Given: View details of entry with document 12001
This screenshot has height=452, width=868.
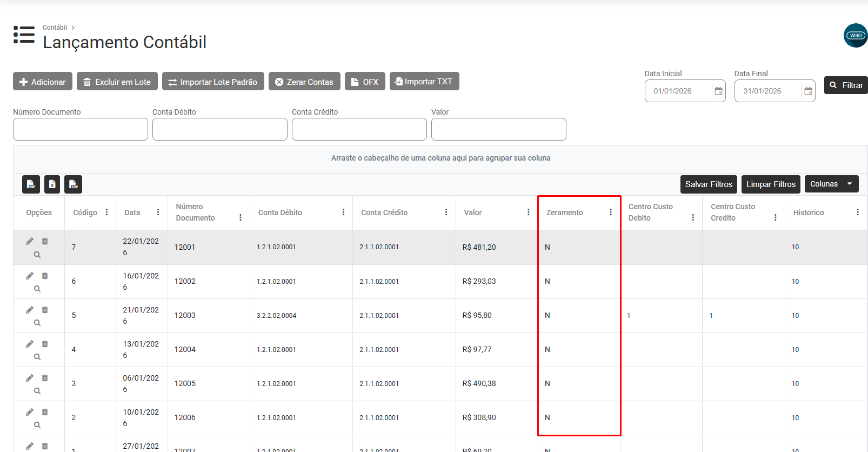Looking at the screenshot, I should (x=37, y=255).
